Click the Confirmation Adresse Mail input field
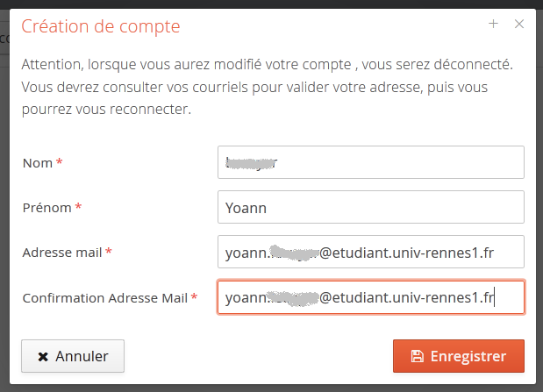543x392 pixels. tap(370, 297)
